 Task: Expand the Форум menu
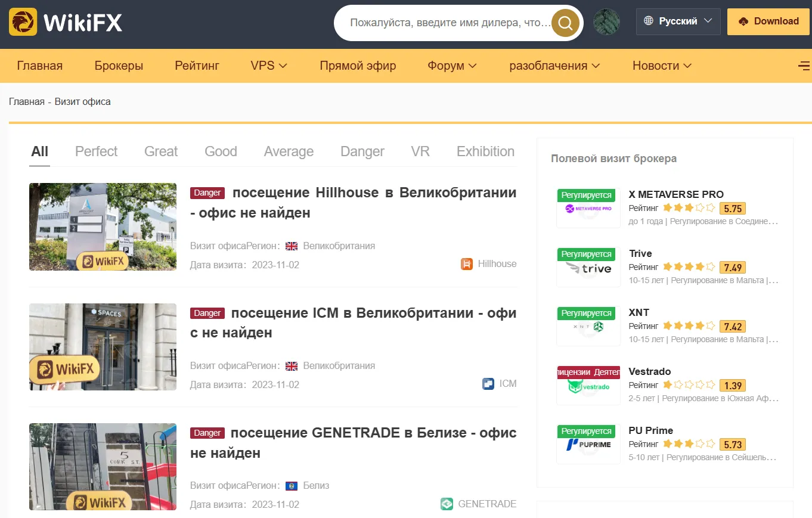click(452, 66)
